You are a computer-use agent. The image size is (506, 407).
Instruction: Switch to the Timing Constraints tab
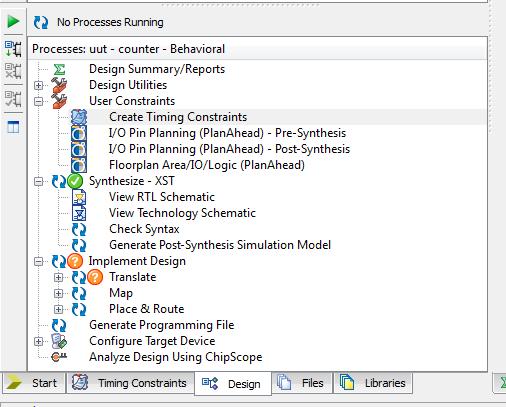130,383
